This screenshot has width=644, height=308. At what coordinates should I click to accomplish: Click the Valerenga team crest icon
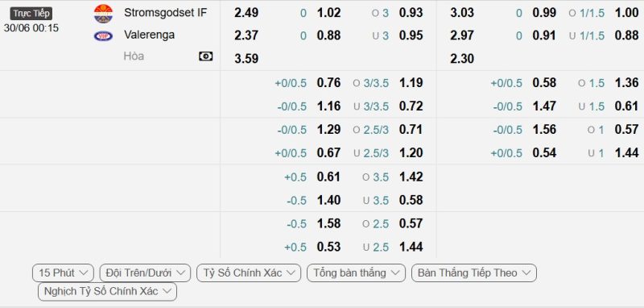click(x=103, y=36)
